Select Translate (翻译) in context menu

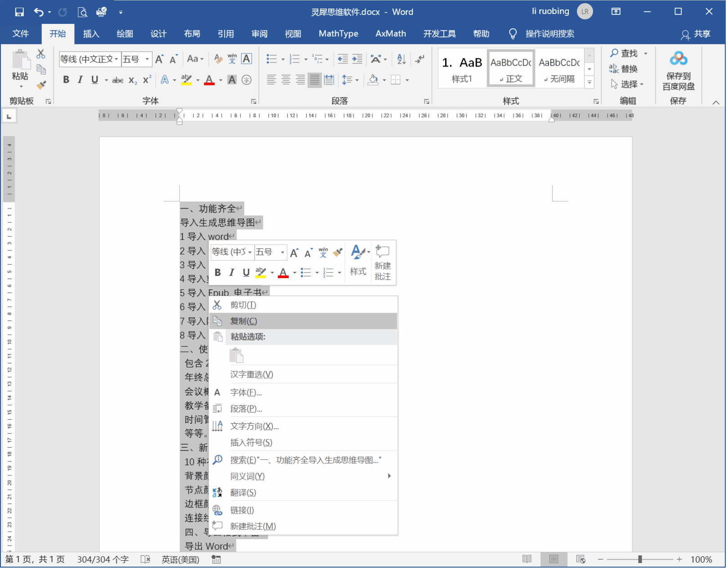[x=304, y=493]
